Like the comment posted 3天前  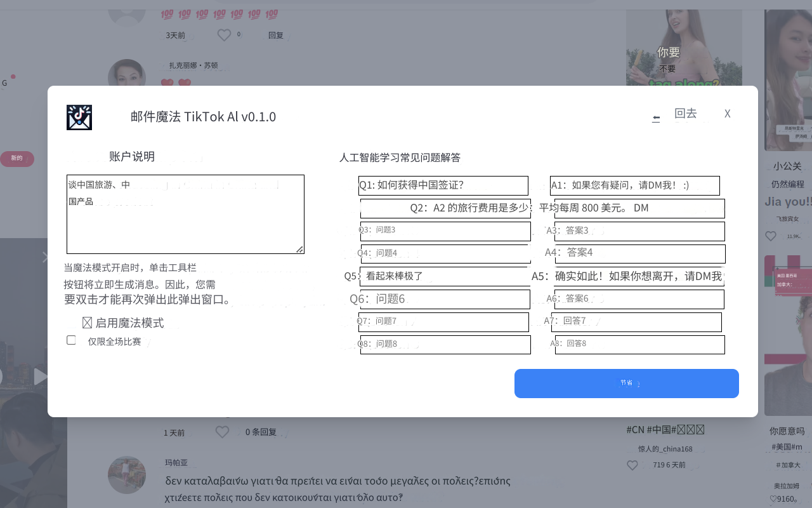point(224,35)
